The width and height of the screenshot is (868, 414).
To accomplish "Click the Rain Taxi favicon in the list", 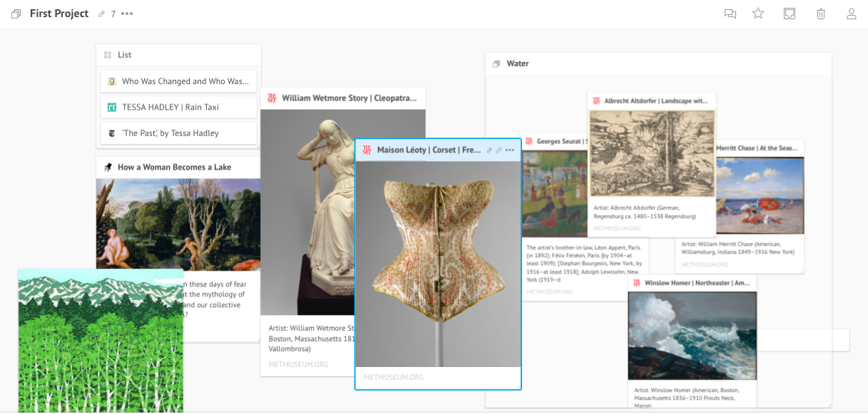I will tap(112, 107).
